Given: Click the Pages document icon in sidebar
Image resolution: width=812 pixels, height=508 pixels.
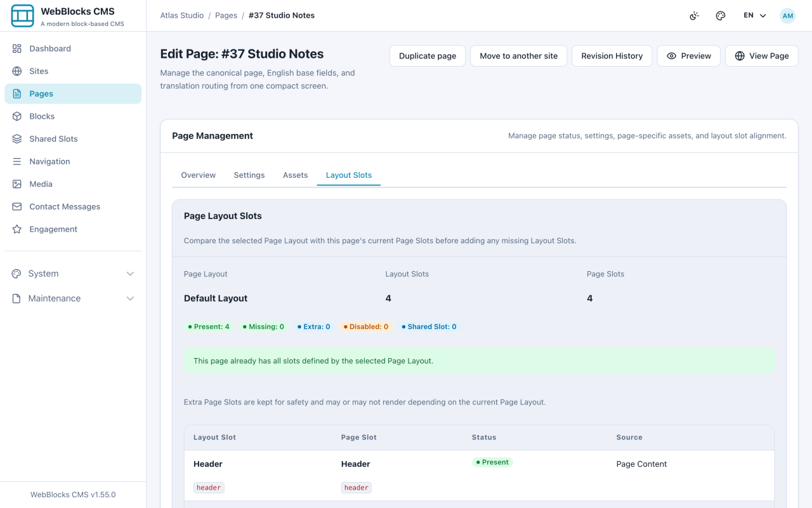Looking at the screenshot, I should coord(17,94).
